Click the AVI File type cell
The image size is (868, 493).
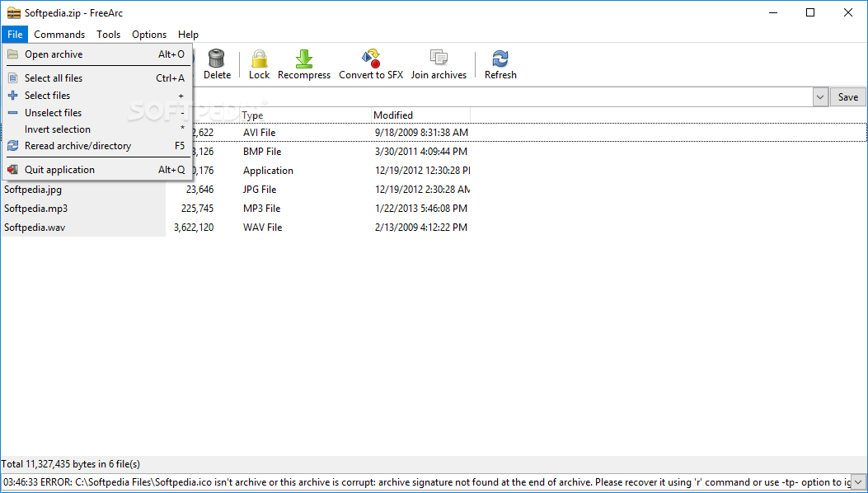(x=259, y=133)
